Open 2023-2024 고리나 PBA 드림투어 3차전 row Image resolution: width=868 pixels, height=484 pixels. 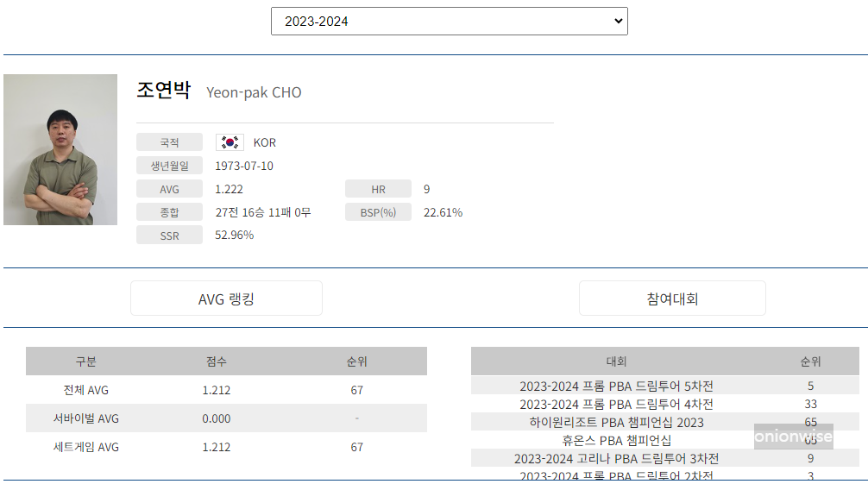[x=665, y=458]
